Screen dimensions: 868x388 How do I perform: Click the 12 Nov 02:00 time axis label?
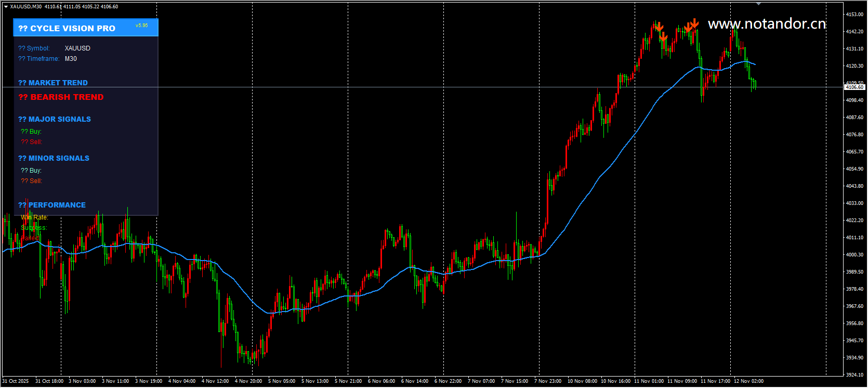748,381
